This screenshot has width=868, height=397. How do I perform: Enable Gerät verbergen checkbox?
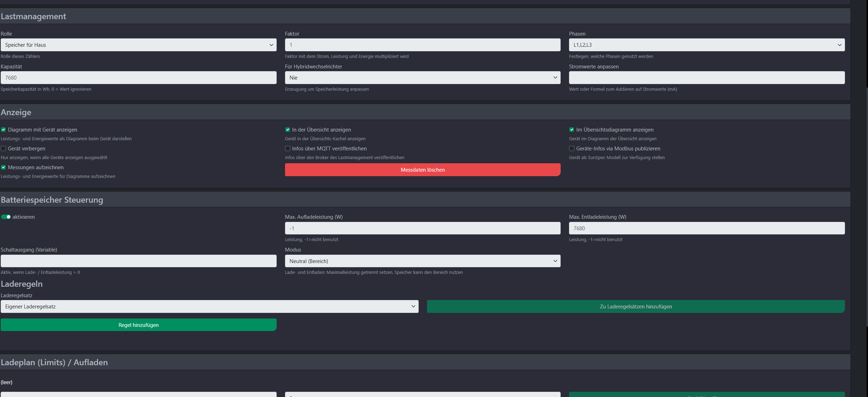(x=3, y=149)
